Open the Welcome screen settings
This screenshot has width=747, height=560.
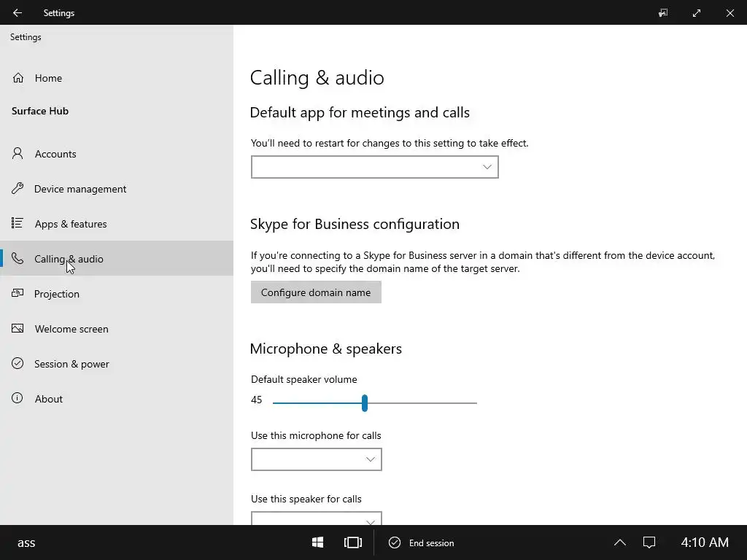click(117, 329)
